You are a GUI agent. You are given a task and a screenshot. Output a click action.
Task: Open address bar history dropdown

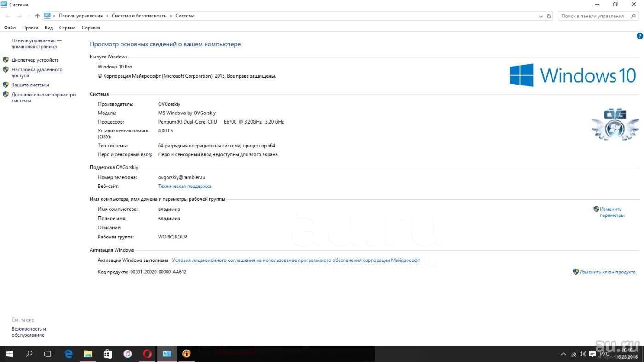click(541, 16)
